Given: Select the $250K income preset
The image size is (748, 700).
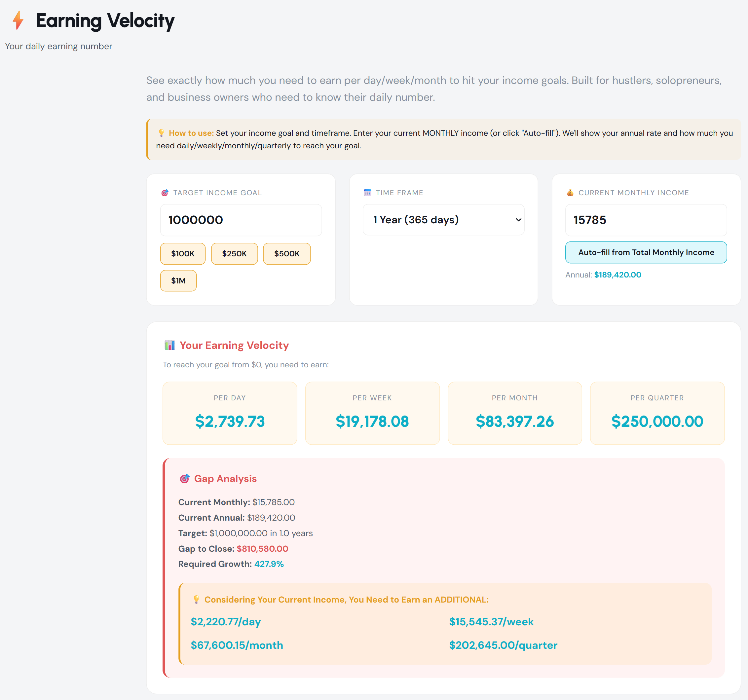Looking at the screenshot, I should (234, 253).
